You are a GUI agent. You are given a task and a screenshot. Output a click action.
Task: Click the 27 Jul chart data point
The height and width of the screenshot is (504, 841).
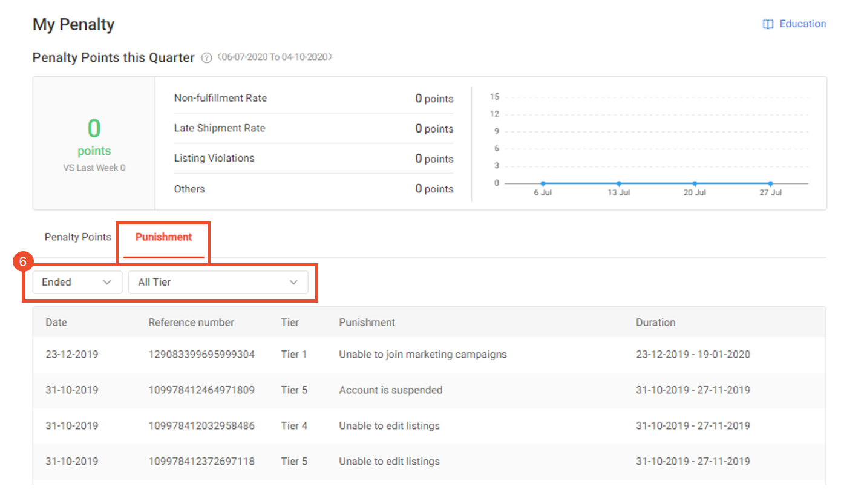pos(770,183)
